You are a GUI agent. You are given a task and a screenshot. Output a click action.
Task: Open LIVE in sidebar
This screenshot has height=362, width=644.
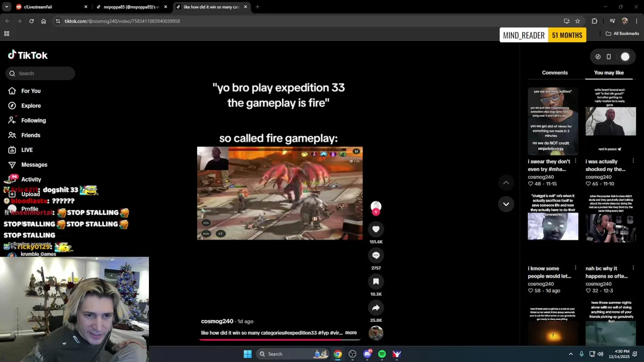(x=27, y=150)
